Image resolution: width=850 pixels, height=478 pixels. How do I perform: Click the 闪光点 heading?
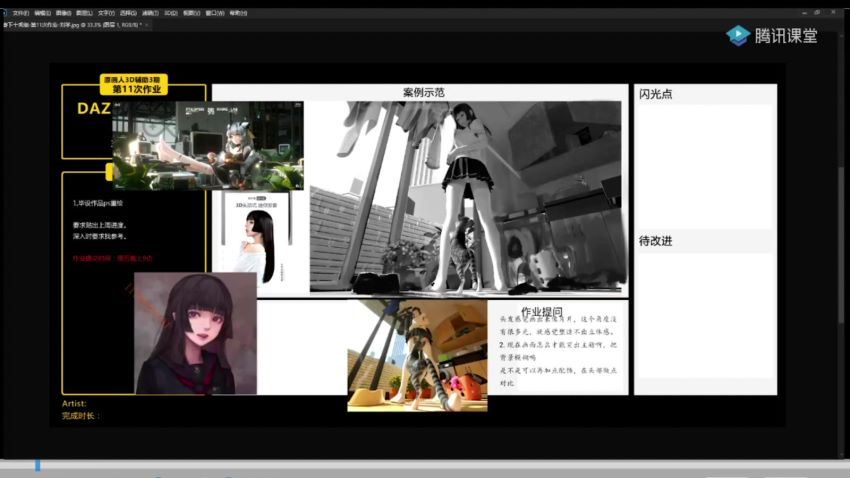(x=655, y=94)
